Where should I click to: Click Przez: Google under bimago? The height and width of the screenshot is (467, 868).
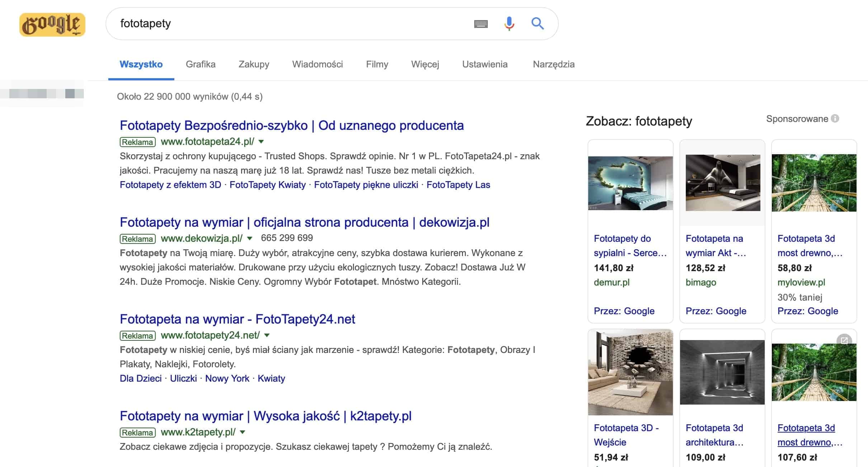(716, 311)
